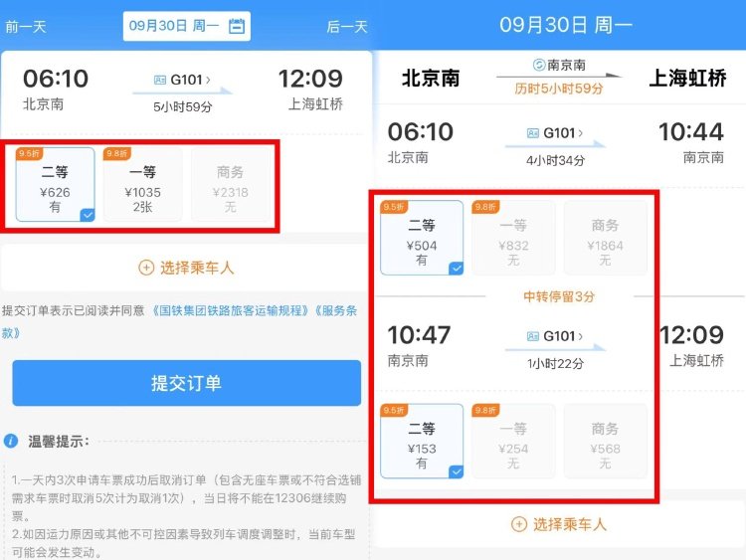
Task: Select 二等 ¥626 seat option
Action: point(55,185)
